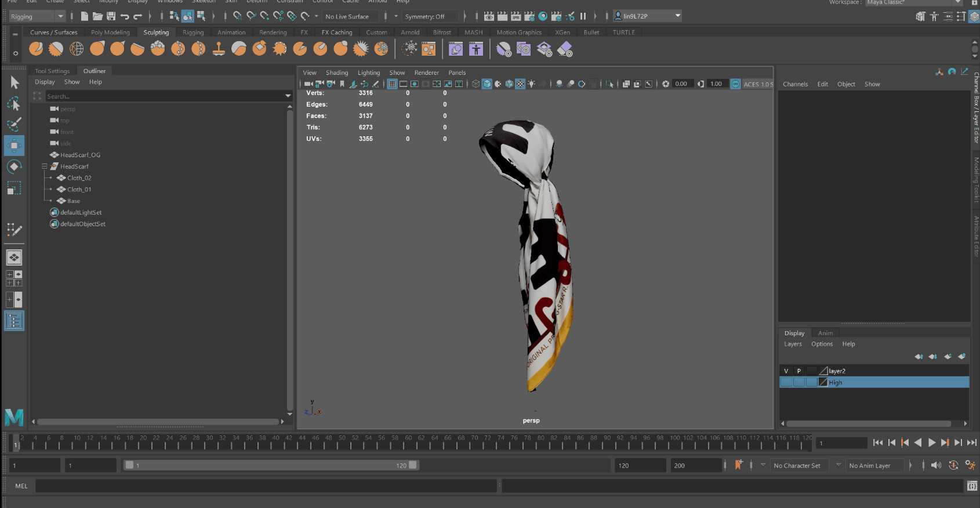Image resolution: width=980 pixels, height=508 pixels.
Task: Click the range slider bar handle
Action: (271, 465)
